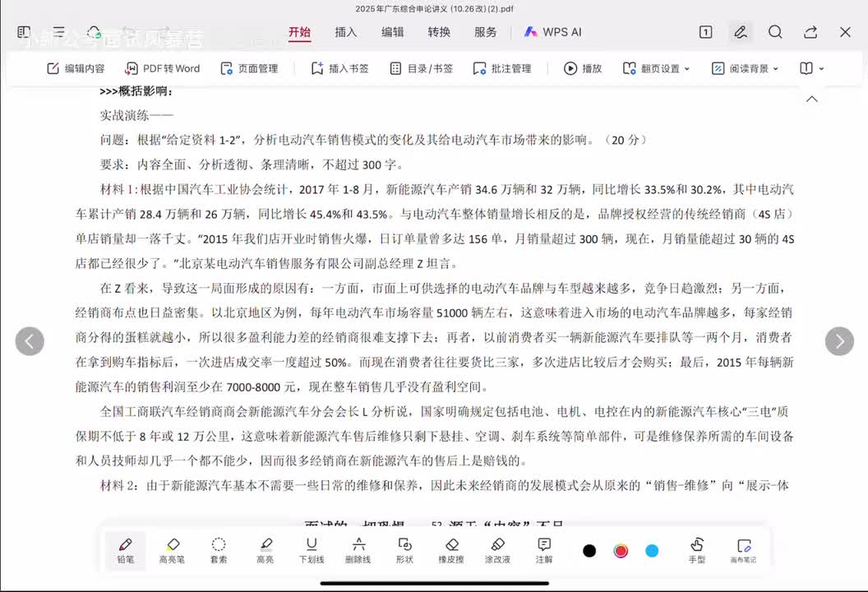Open 目录/书签 panel

(422, 69)
